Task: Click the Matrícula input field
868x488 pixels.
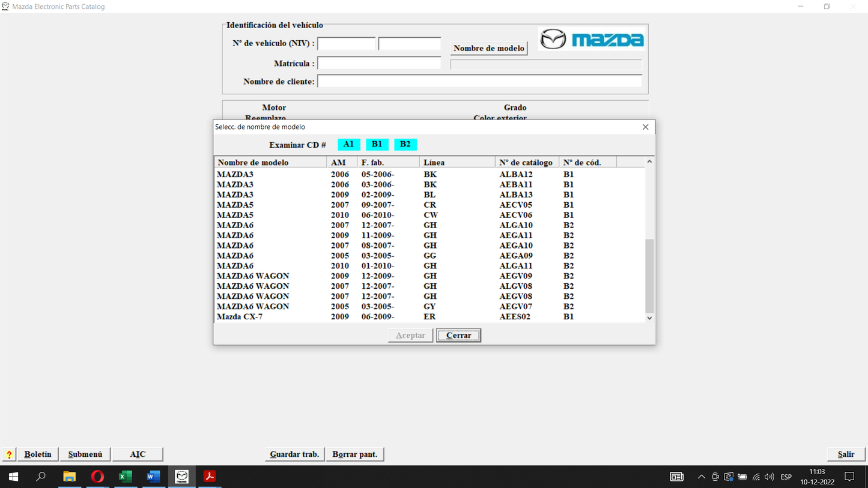Action: pyautogui.click(x=379, y=63)
